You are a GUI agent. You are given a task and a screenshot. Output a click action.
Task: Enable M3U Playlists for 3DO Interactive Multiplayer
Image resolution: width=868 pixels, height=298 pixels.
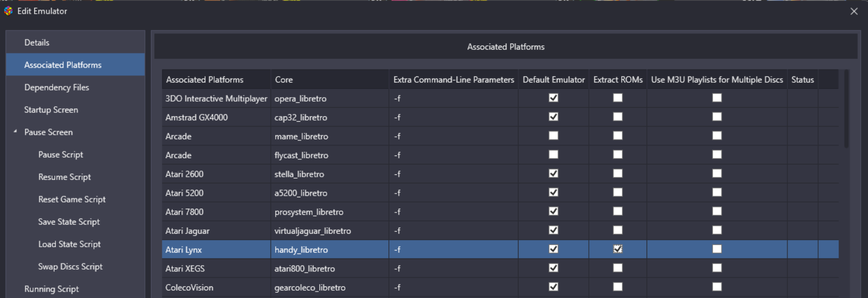[717, 98]
